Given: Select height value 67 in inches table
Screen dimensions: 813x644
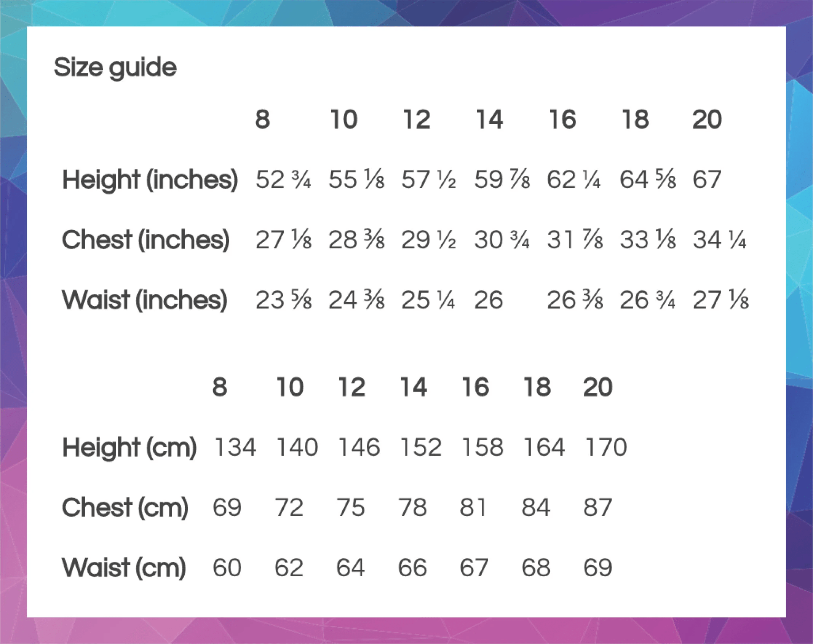Looking at the screenshot, I should click(x=707, y=179).
